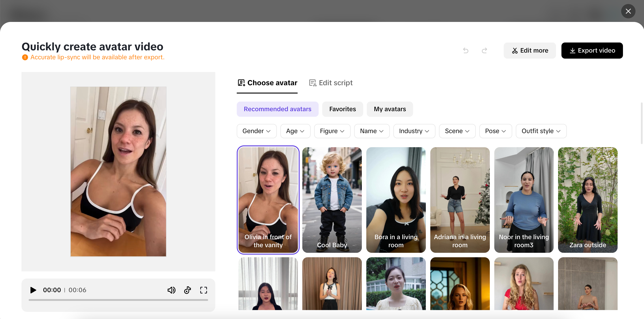This screenshot has height=319, width=644.
Task: Click the video progress bar
Action: [118, 300]
